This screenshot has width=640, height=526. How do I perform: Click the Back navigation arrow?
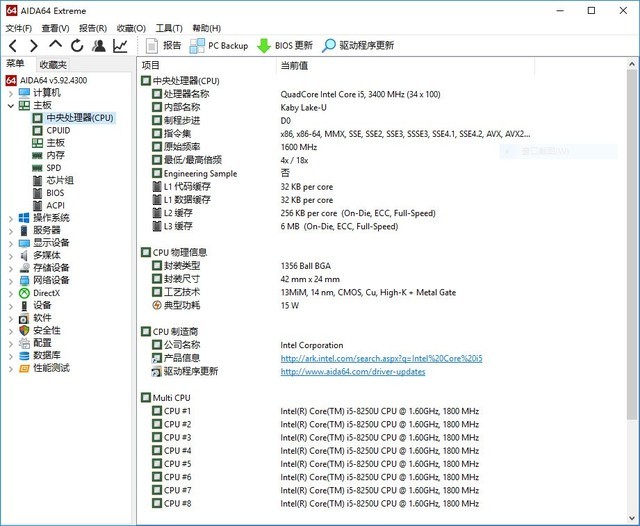13,46
